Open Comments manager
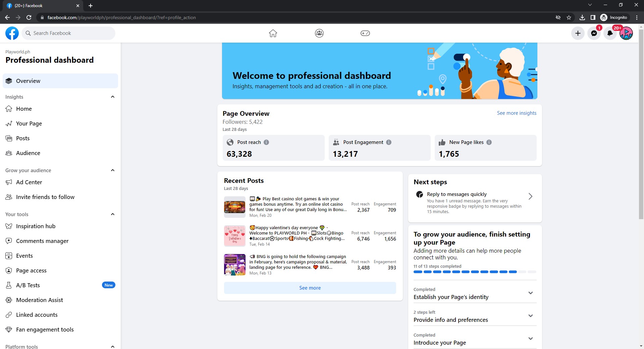 point(60,241)
